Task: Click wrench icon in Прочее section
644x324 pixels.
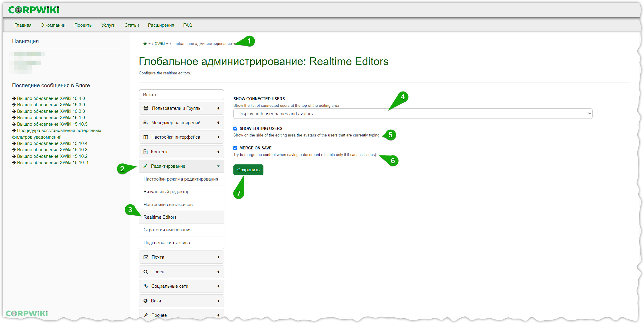Action: [x=146, y=315]
